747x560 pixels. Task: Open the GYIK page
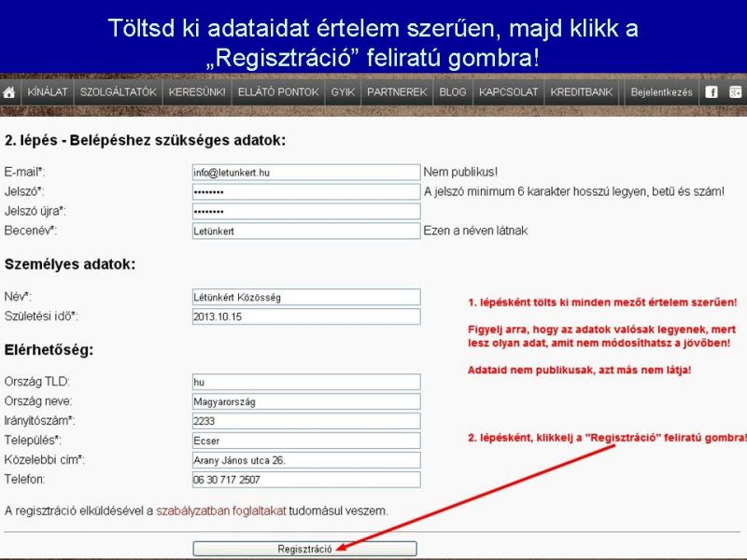point(343,91)
